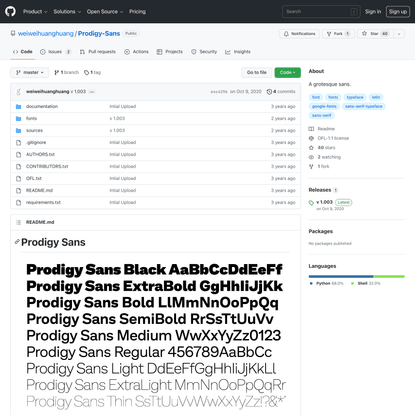Click the requirements.txt file icon

[x=19, y=202]
